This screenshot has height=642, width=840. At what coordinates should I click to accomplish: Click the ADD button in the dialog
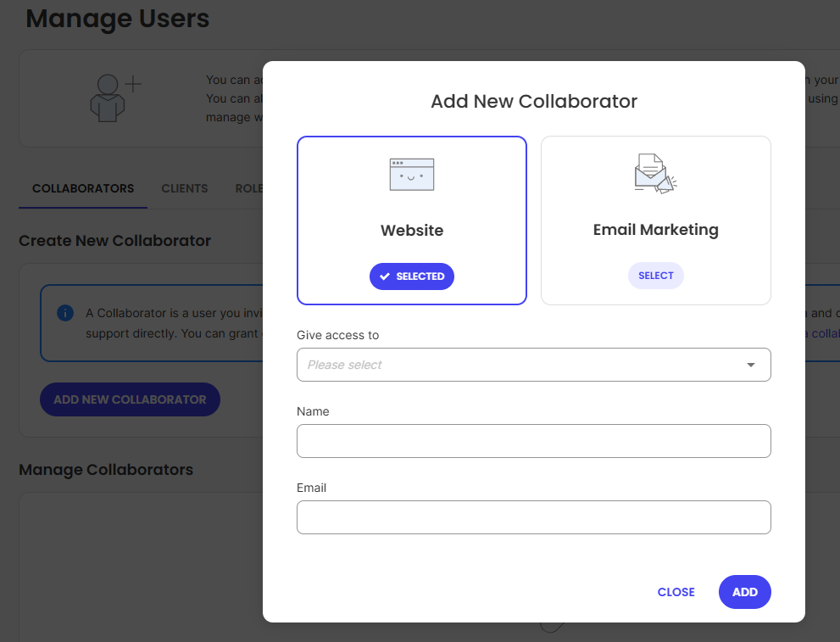click(745, 592)
